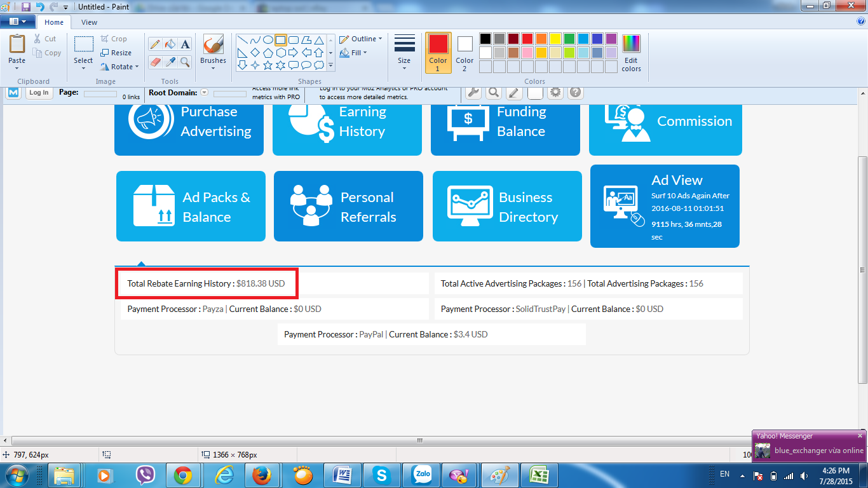Expand the Rotate options
868x488 pixels.
pos(119,67)
